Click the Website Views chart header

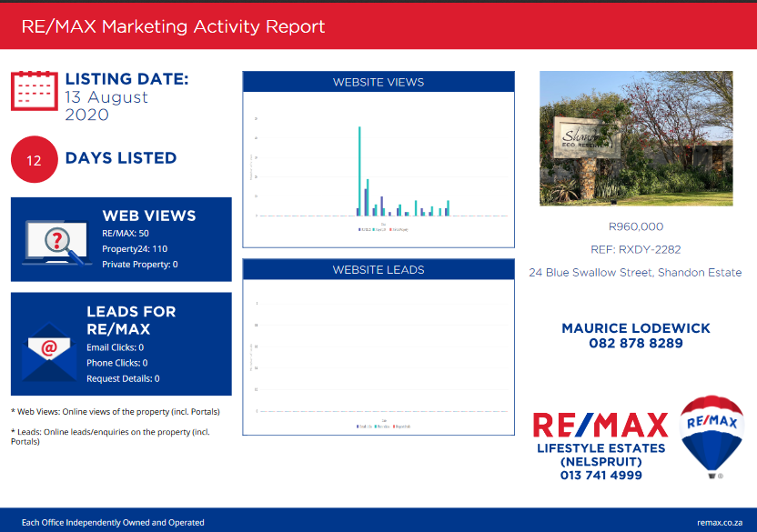click(x=378, y=82)
